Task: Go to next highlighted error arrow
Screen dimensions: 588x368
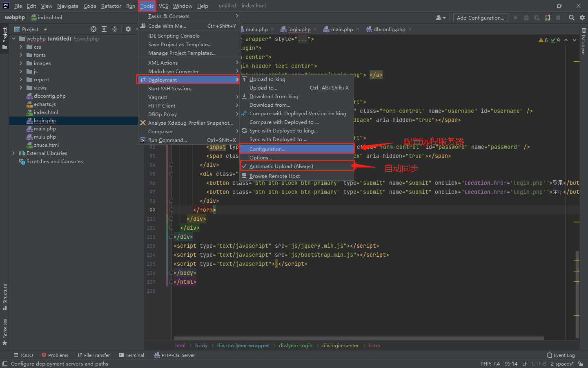Action: (575, 40)
